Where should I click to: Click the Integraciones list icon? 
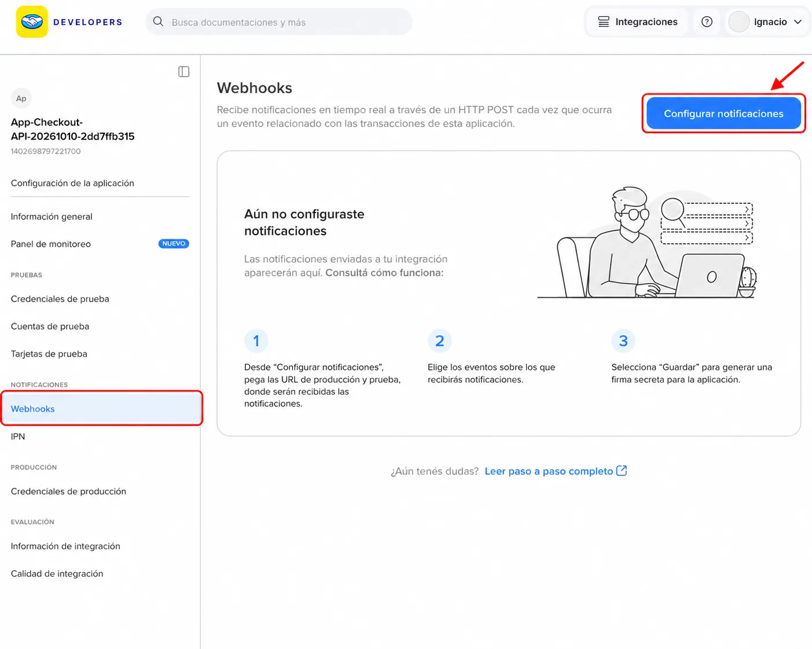pos(604,22)
